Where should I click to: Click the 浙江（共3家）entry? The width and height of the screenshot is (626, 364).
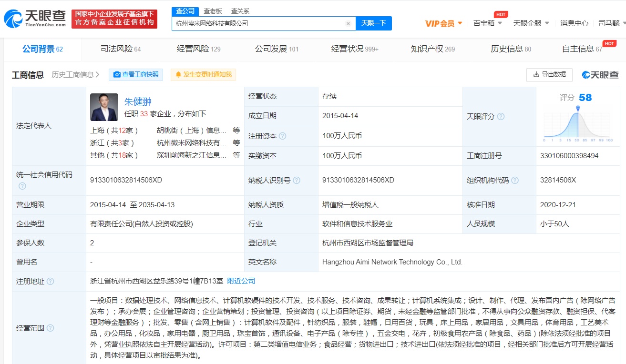pyautogui.click(x=113, y=142)
